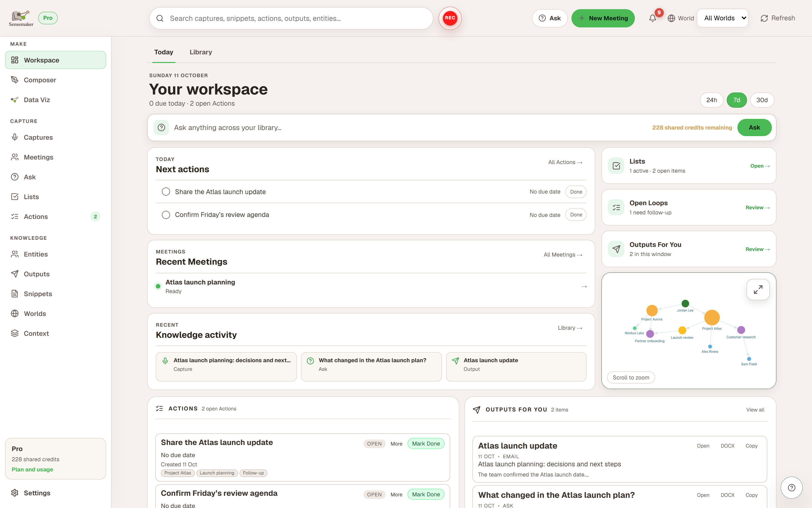Download DOCX for Atlas launch update

[728, 446]
